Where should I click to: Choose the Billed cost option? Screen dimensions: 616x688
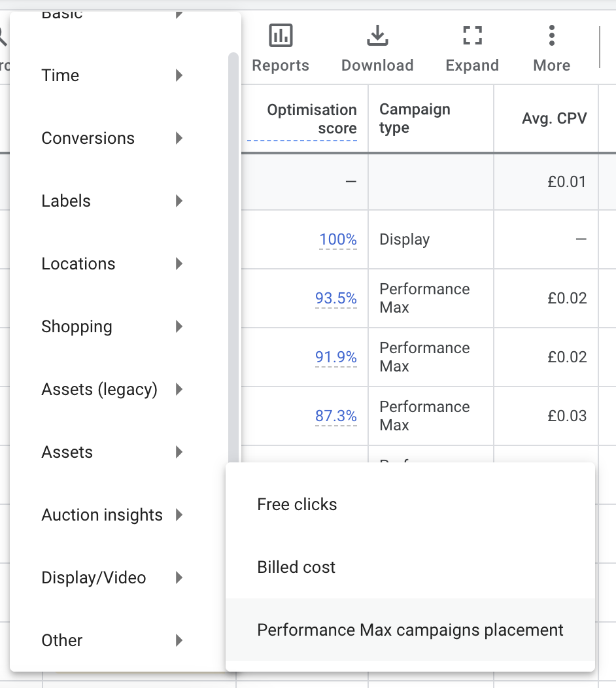[296, 567]
